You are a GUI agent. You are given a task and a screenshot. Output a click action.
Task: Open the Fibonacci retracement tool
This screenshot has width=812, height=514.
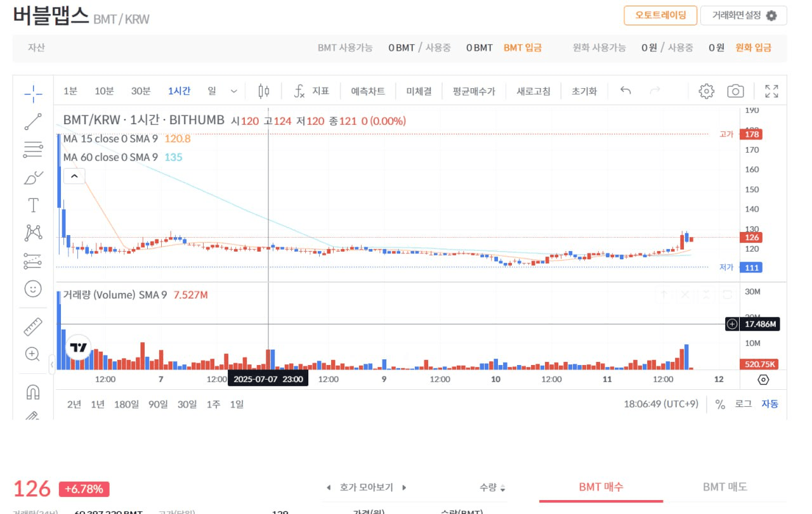pos(33,150)
